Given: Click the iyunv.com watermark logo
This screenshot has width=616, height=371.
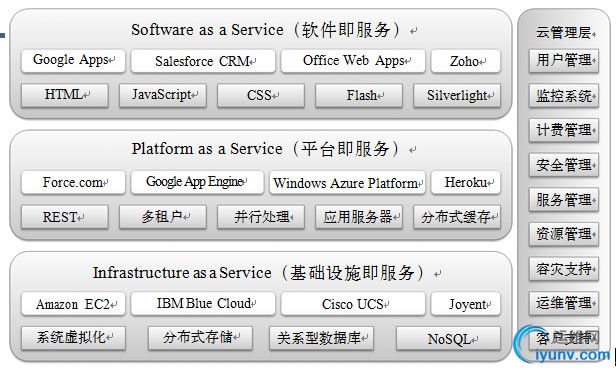Looking at the screenshot, I should click(562, 345).
